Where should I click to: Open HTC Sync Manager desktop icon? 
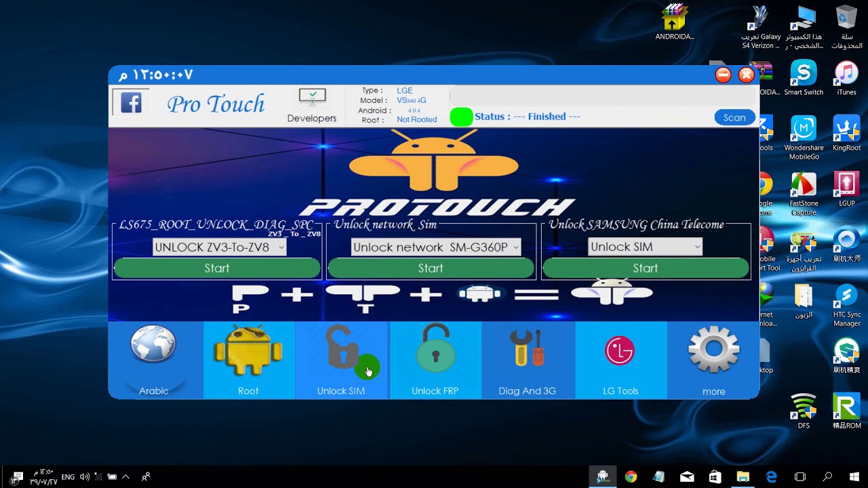[846, 305]
